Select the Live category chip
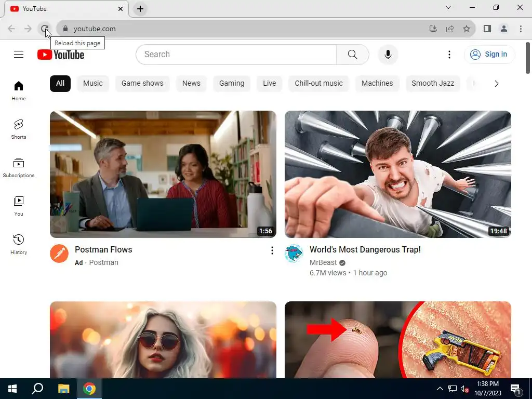The height and width of the screenshot is (399, 532). [270, 84]
